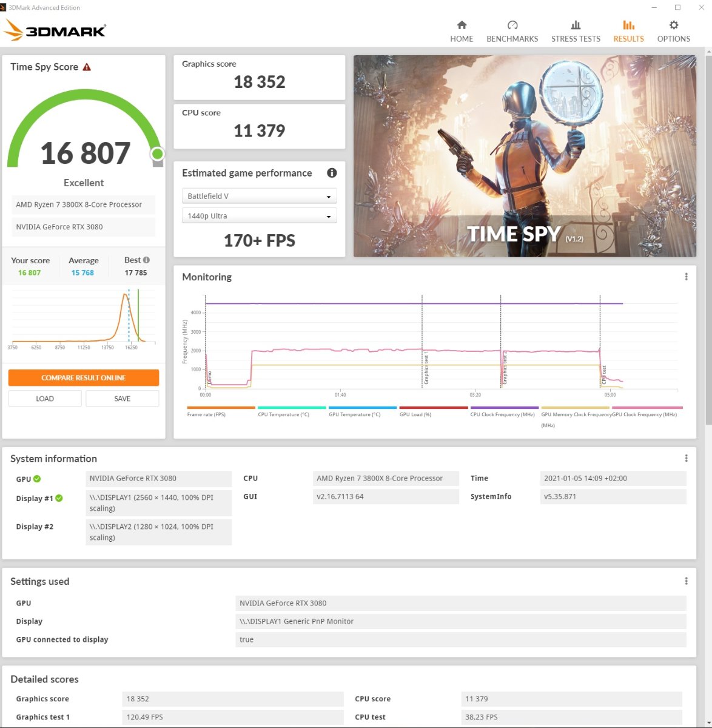
Task: Open the BENCHMARKS tab
Action: click(512, 31)
